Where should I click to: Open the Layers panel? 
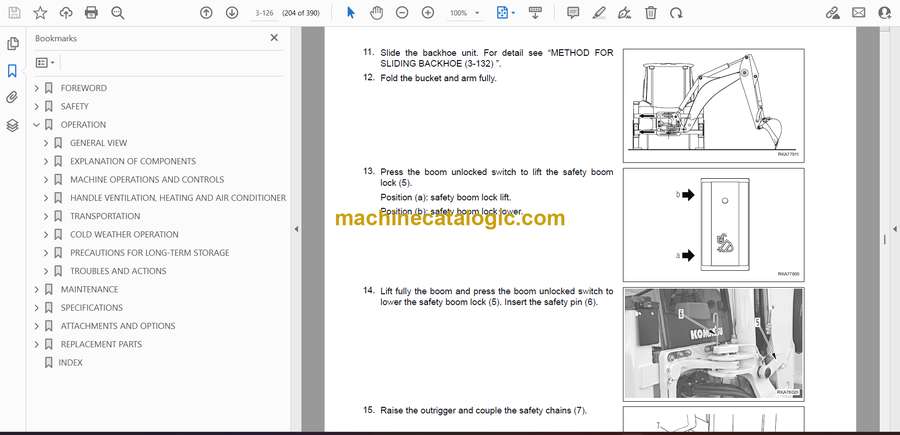point(12,125)
